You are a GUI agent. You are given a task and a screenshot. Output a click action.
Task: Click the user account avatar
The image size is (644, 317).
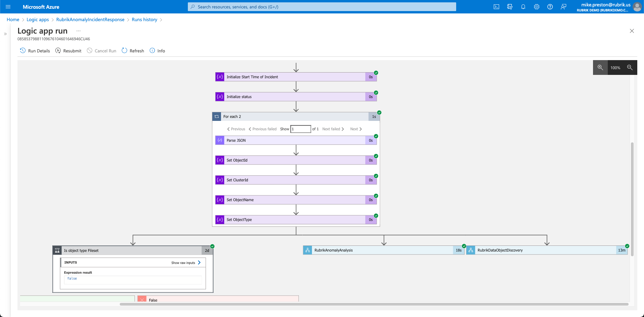point(637,7)
